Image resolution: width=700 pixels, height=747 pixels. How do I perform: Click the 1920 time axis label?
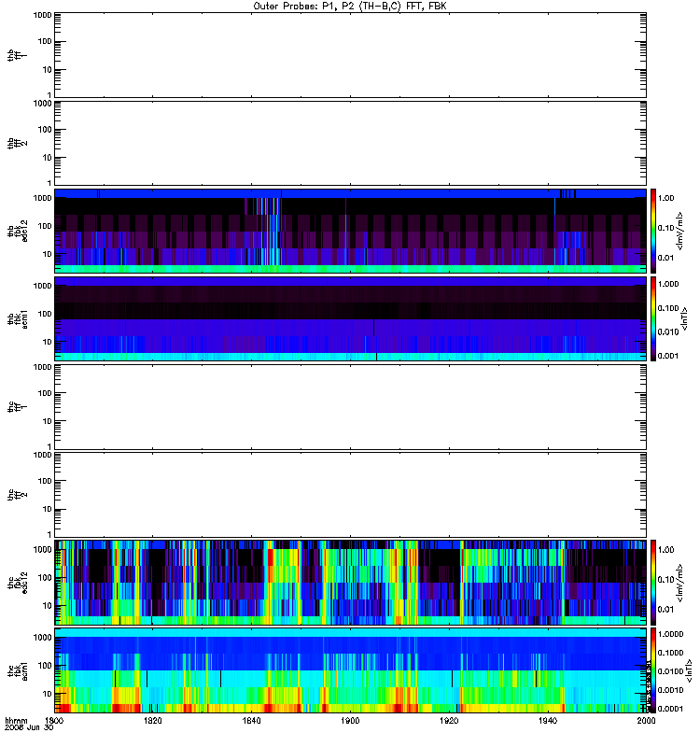click(449, 720)
